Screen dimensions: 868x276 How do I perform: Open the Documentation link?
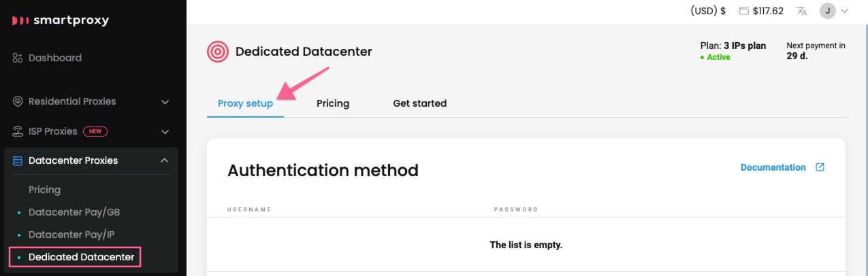click(773, 167)
